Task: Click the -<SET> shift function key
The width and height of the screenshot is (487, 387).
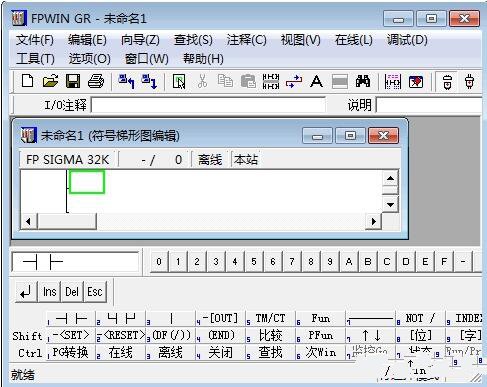Action: point(71,335)
